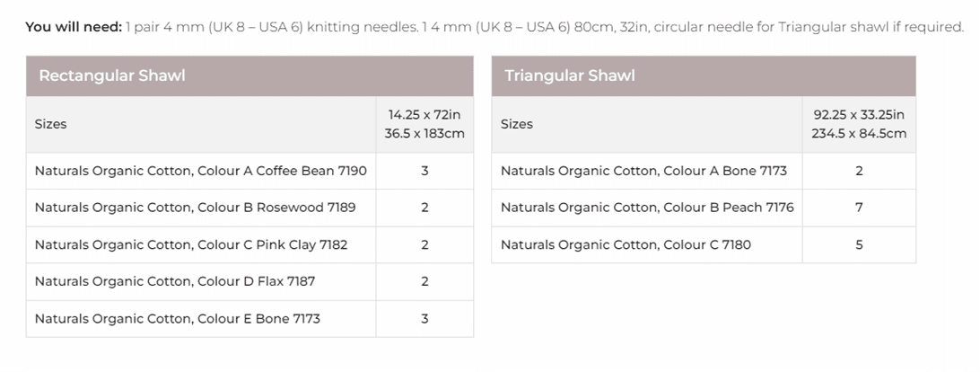The width and height of the screenshot is (980, 372).
Task: Click the Rectangular Shawl table header
Action: click(x=112, y=75)
